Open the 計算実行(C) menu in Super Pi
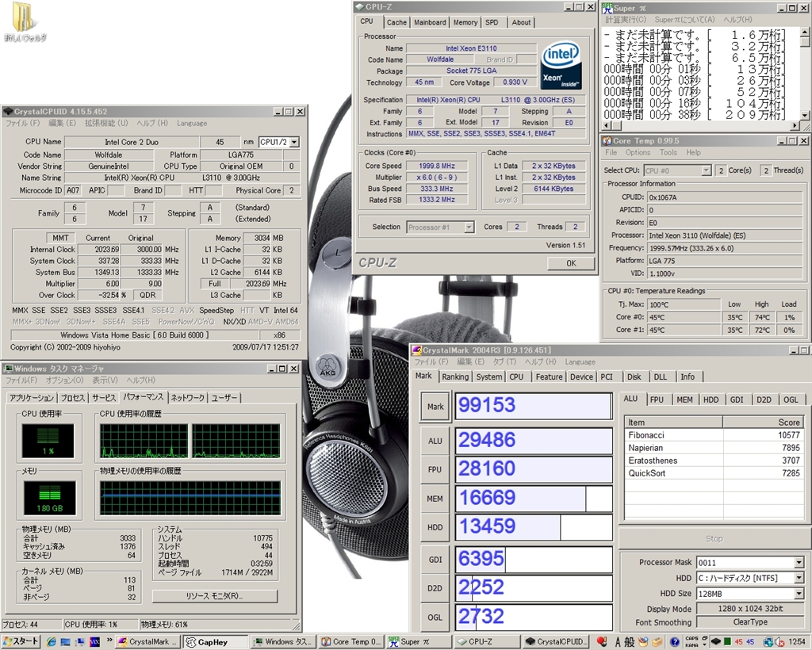The height and width of the screenshot is (650, 812). 626,20
